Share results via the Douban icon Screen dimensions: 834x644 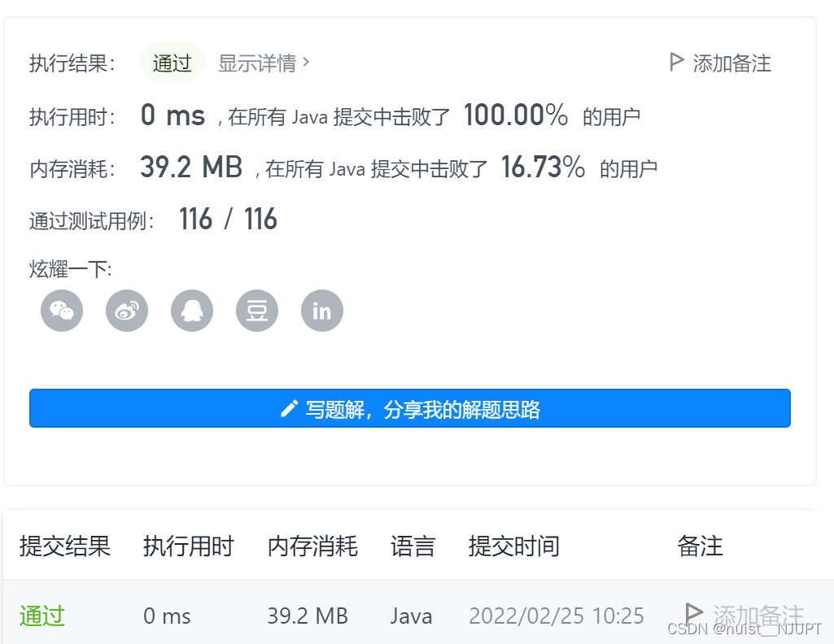point(256,310)
